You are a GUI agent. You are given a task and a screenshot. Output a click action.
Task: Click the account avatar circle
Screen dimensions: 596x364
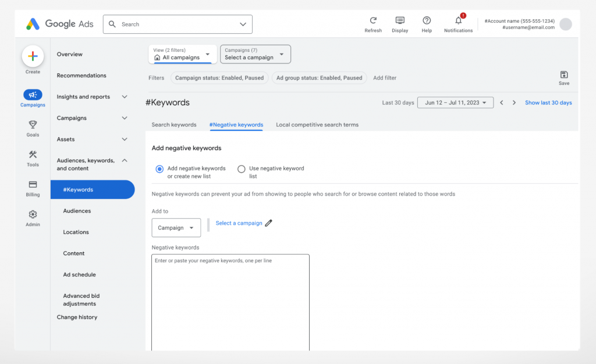click(566, 24)
